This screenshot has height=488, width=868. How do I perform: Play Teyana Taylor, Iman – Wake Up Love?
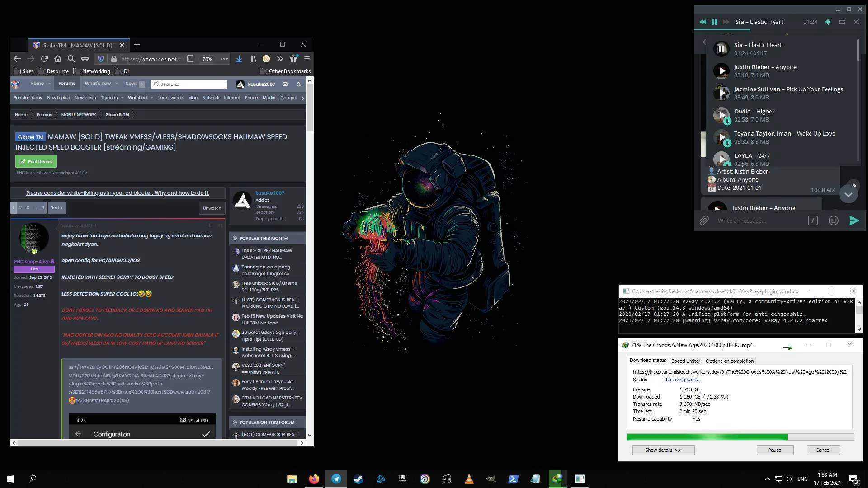721,137
